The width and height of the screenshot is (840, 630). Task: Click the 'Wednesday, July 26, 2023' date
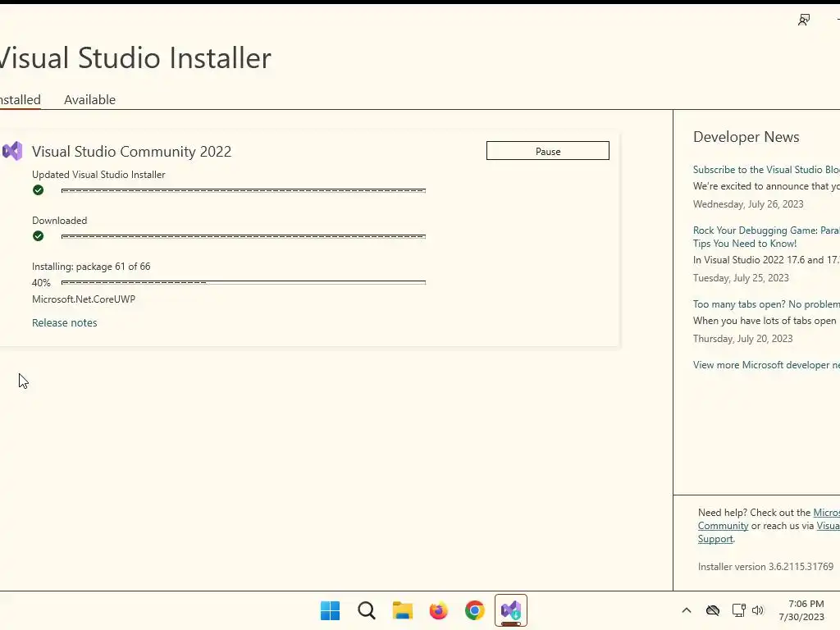(748, 204)
